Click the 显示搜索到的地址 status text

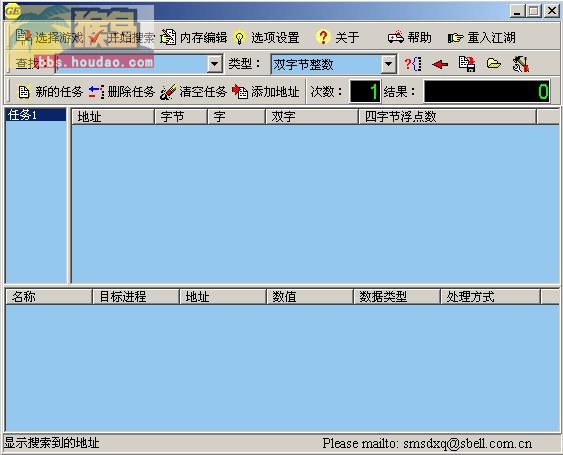tap(52, 443)
